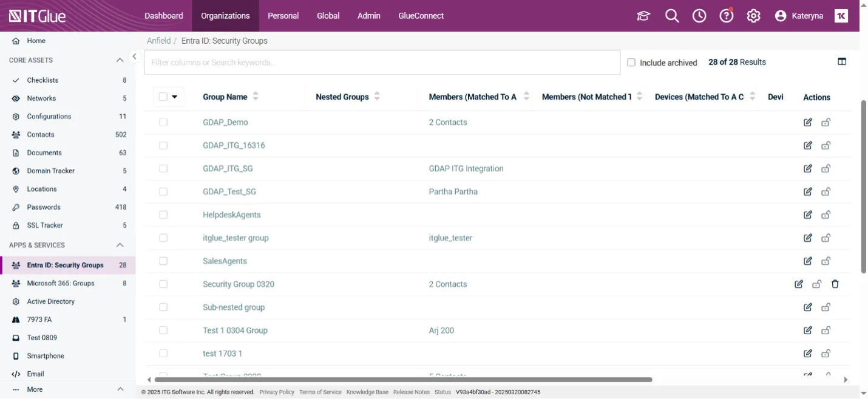Open the GlueConnect menu item
The height and width of the screenshot is (401, 868).
tap(421, 16)
